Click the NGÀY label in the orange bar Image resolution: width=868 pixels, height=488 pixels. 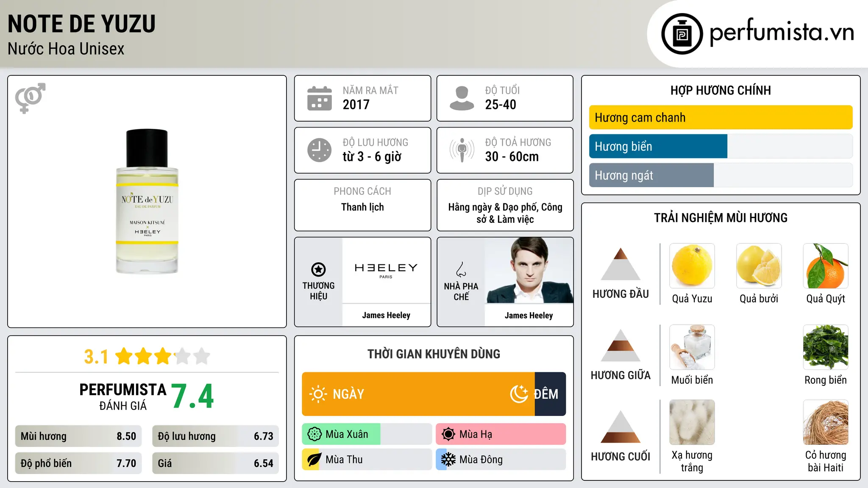coord(348,394)
